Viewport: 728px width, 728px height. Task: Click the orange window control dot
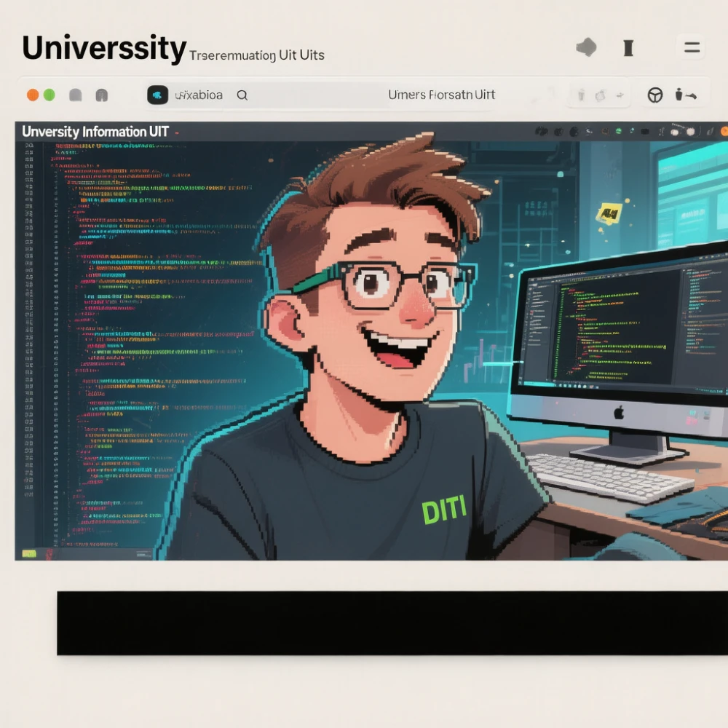pos(33,95)
